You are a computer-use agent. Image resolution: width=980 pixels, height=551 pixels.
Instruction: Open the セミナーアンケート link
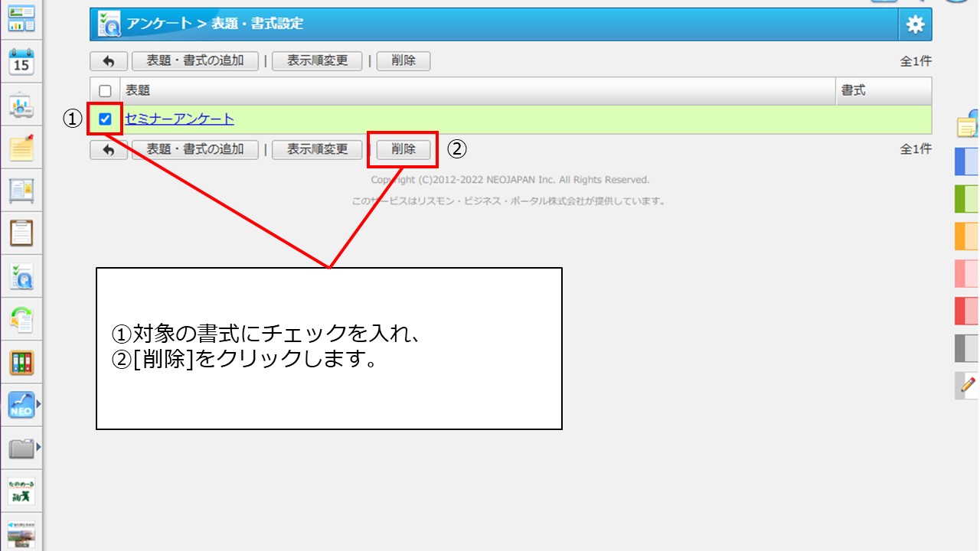[x=179, y=119]
